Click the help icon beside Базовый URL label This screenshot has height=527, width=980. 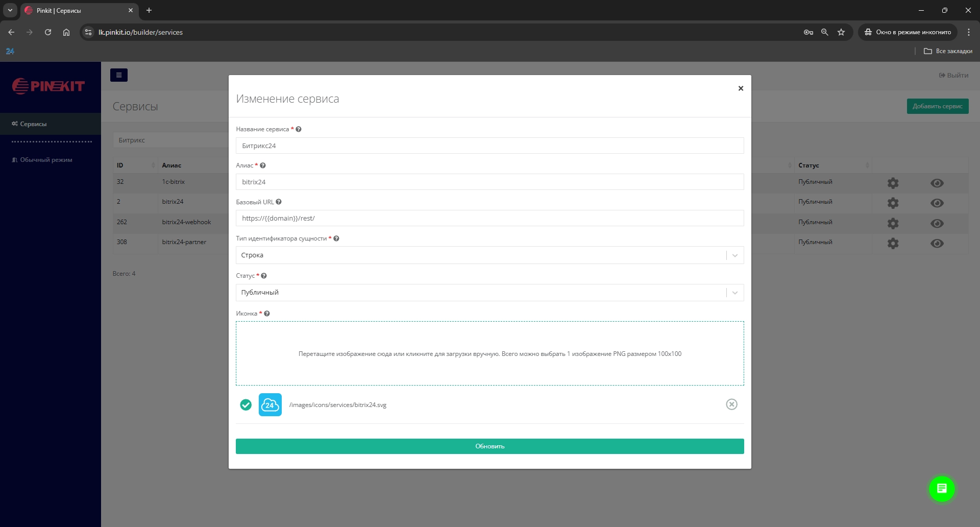279,202
